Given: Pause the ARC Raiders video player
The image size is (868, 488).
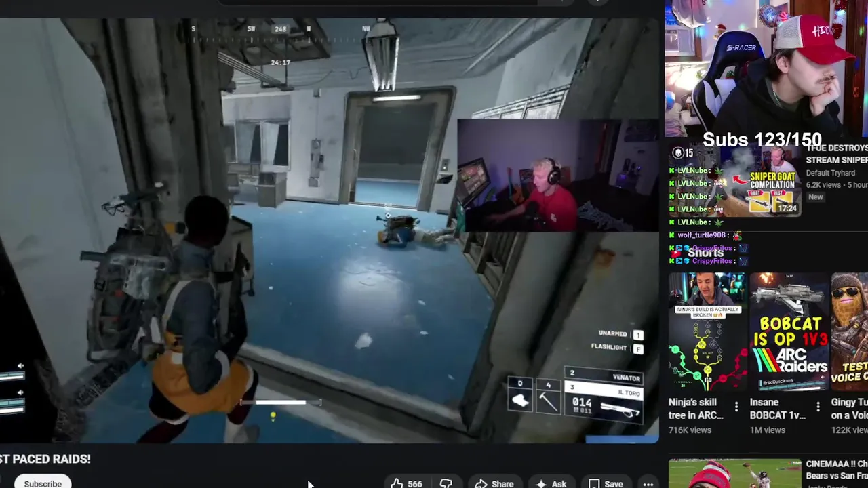Looking at the screenshot, I should tap(329, 230).
